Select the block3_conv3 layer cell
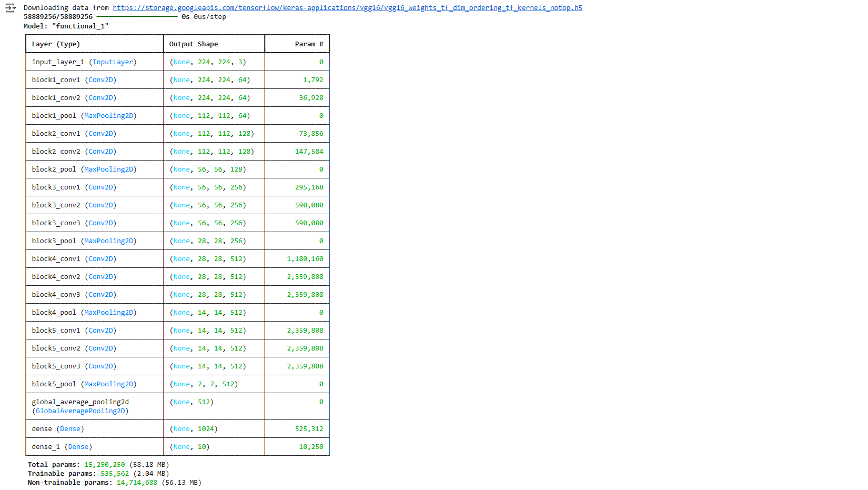The height and width of the screenshot is (490, 868). click(x=74, y=223)
